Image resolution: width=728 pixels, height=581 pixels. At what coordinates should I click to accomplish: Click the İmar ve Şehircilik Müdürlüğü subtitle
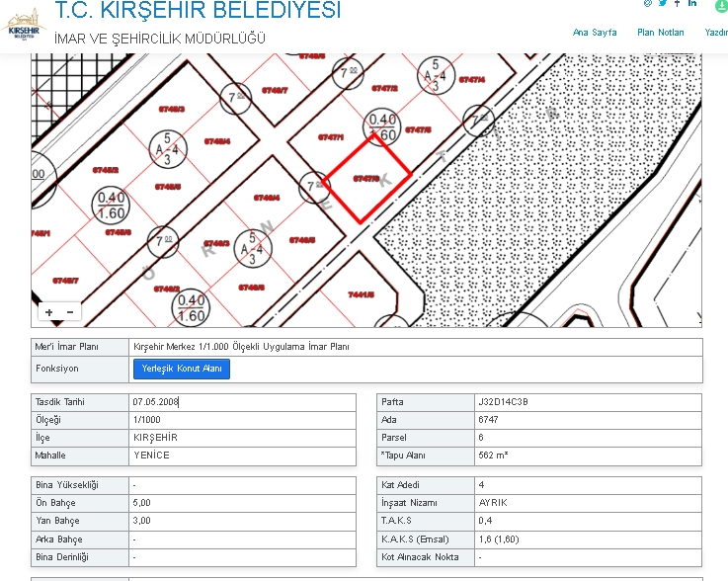(160, 39)
